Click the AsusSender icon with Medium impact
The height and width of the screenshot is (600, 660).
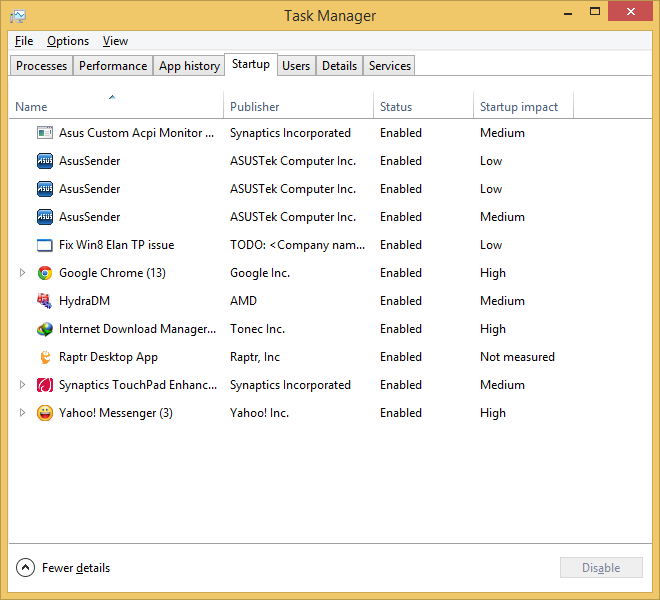45,217
